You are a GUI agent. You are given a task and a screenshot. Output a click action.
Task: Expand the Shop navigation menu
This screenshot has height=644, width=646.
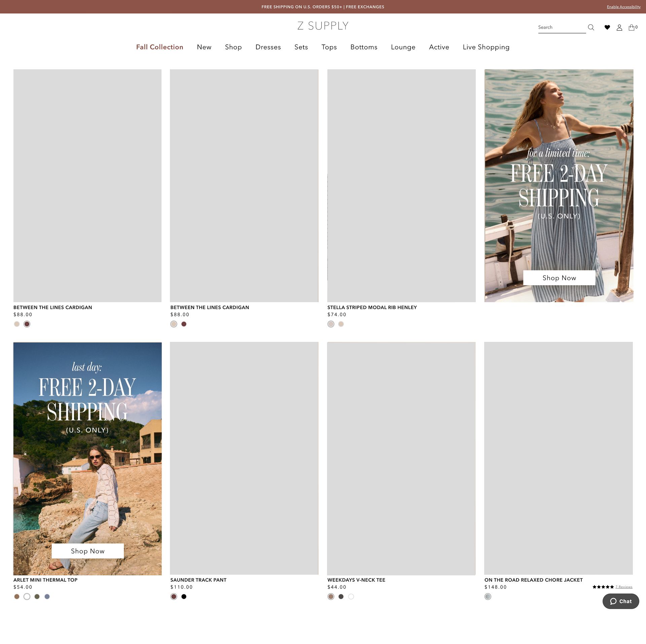point(233,47)
